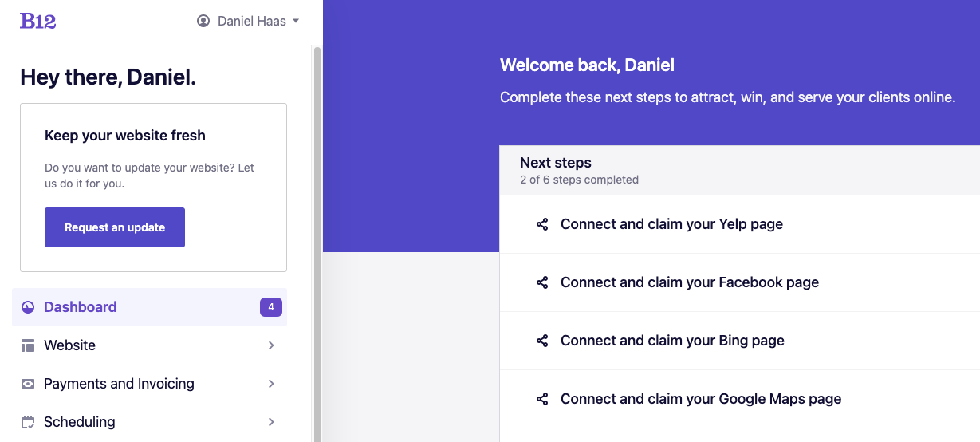This screenshot has width=980, height=442.
Task: Click the sidebar vertical scrollbar
Action: pyautogui.click(x=317, y=239)
